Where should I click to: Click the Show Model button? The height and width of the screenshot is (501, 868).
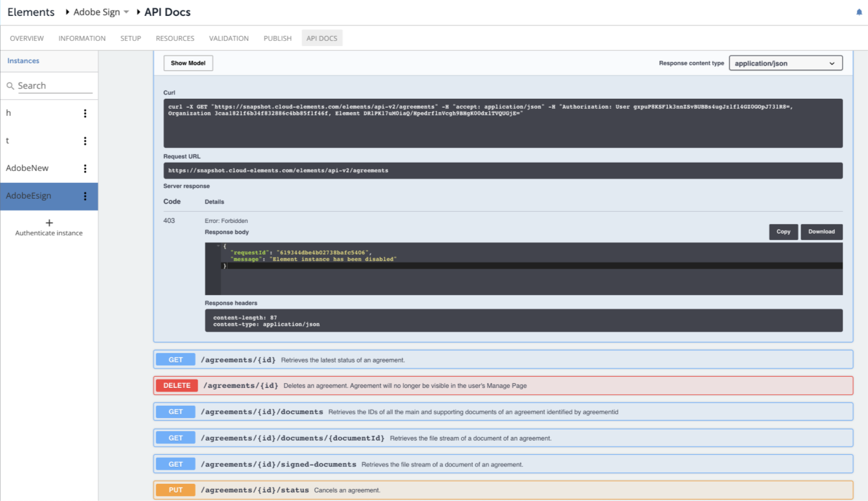pyautogui.click(x=188, y=63)
